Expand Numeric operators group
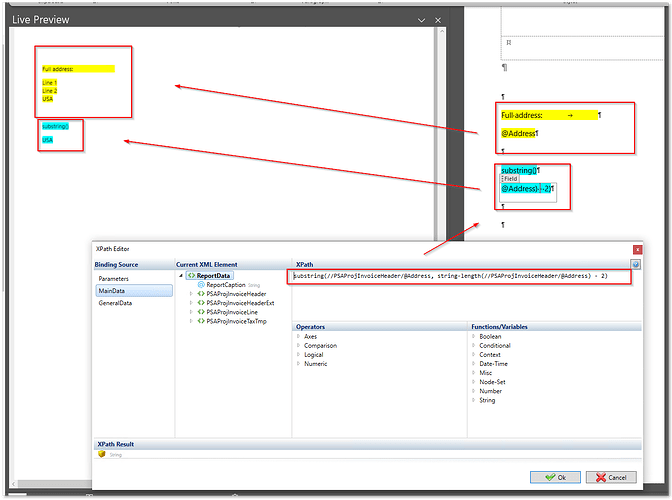Screen dimensions: 672x500 [298, 363]
